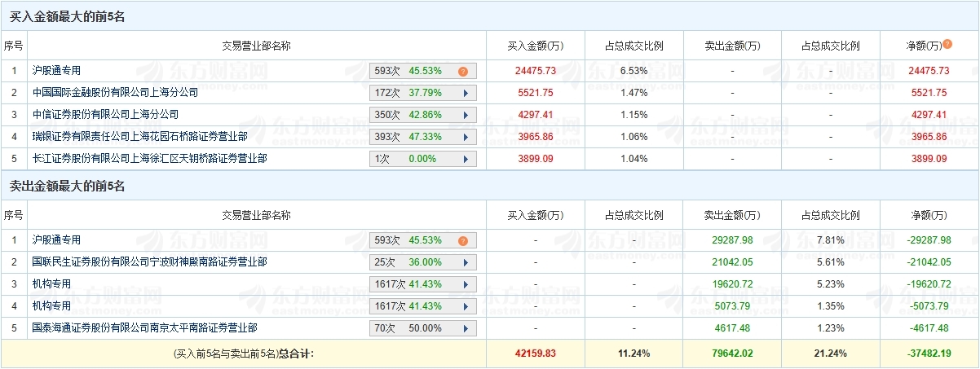This screenshot has width=980, height=369.
Task: Open the arrow beside 393次 47.33%
Action: [466, 138]
